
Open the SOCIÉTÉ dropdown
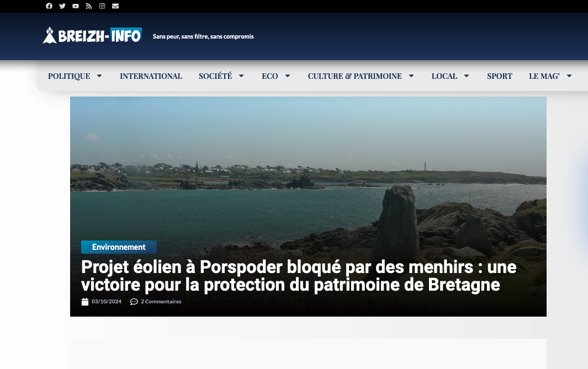241,76
